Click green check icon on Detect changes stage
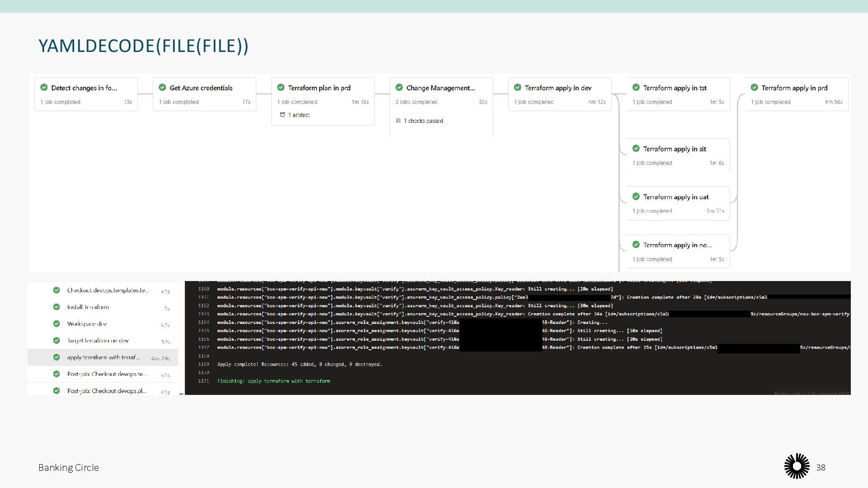This screenshot has width=868, height=488. pyautogui.click(x=44, y=88)
